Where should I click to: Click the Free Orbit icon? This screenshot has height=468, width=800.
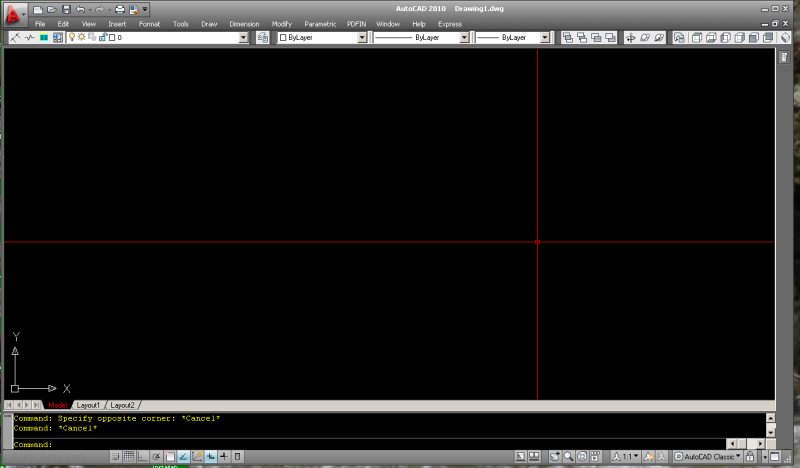point(645,37)
